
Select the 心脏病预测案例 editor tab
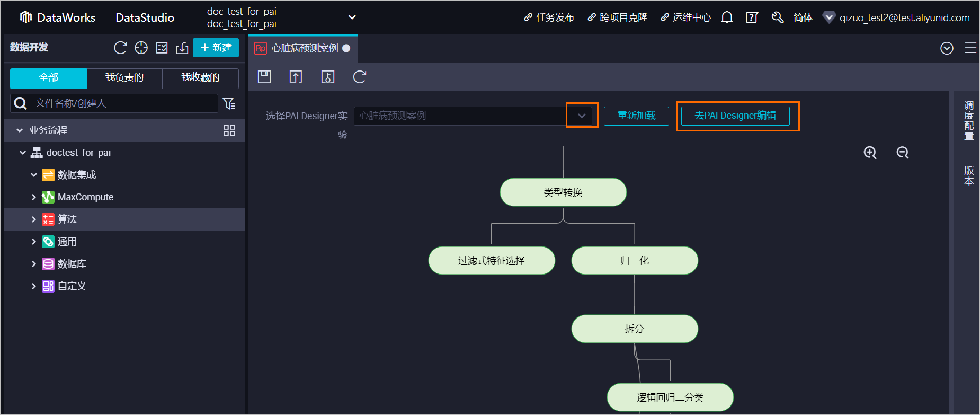(x=303, y=48)
